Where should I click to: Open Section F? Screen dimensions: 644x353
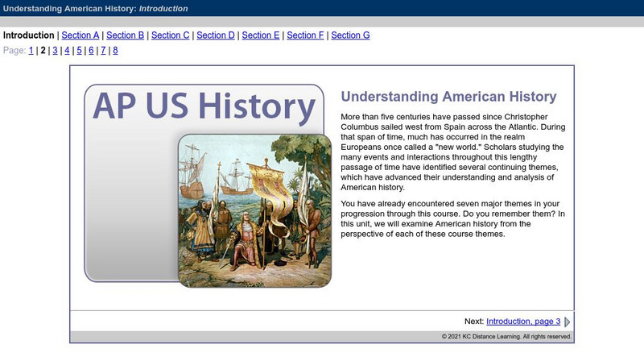tap(306, 35)
